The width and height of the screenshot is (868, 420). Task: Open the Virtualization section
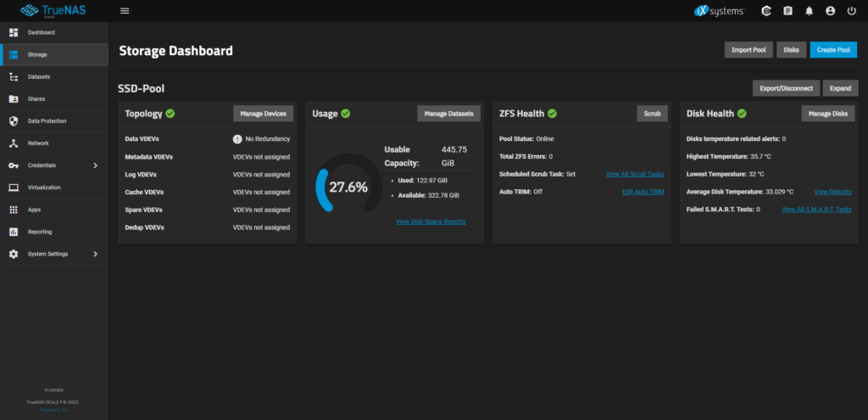[x=44, y=188]
